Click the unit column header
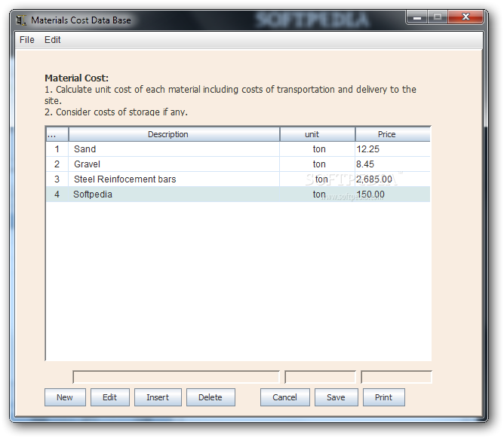This screenshot has height=438, width=504. [x=318, y=134]
